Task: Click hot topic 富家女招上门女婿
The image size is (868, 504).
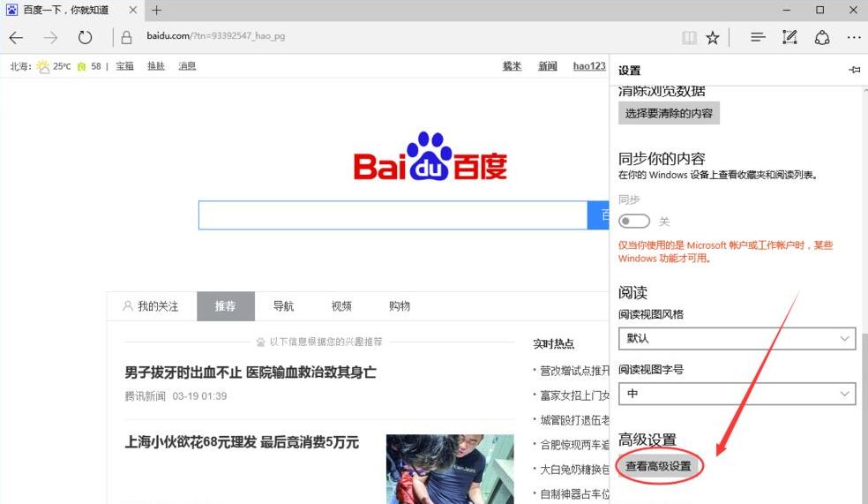Action: (x=574, y=395)
